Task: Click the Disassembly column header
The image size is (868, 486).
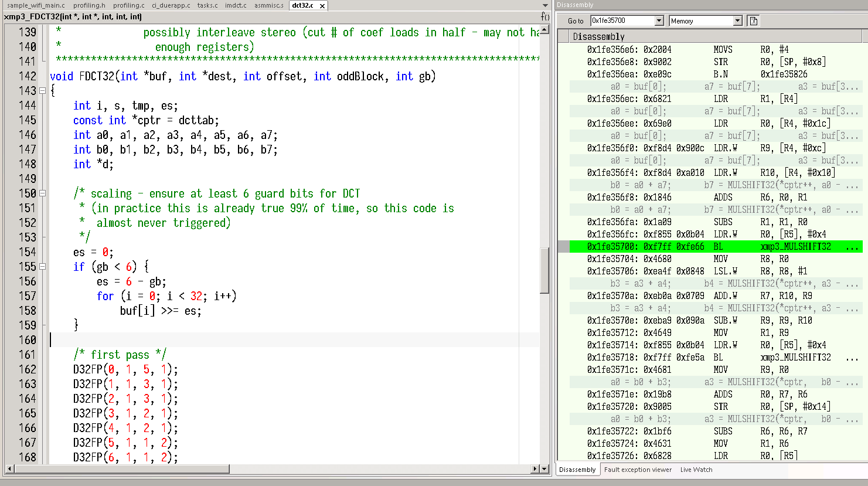Action: pos(716,37)
